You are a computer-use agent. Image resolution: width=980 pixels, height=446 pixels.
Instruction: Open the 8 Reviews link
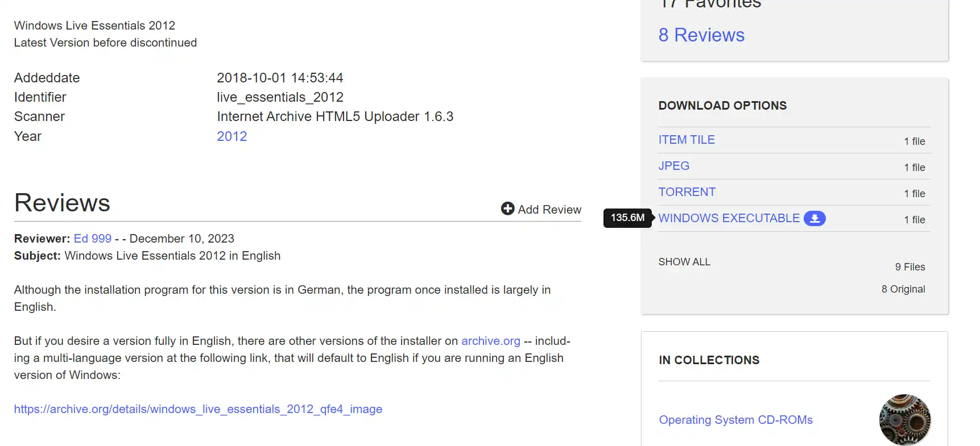(701, 35)
